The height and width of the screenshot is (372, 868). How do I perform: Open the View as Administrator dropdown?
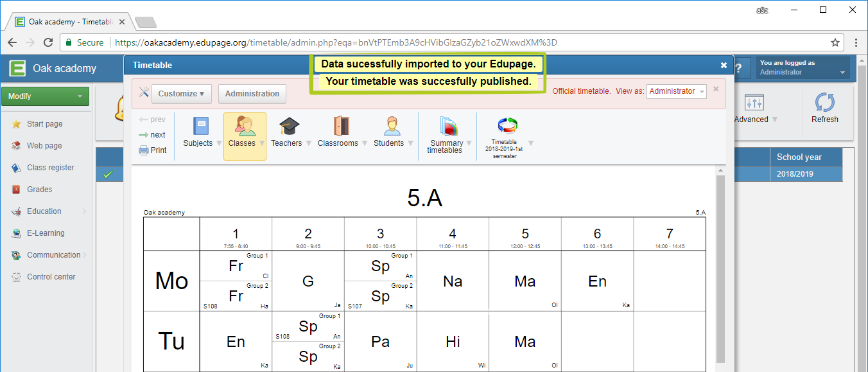676,91
